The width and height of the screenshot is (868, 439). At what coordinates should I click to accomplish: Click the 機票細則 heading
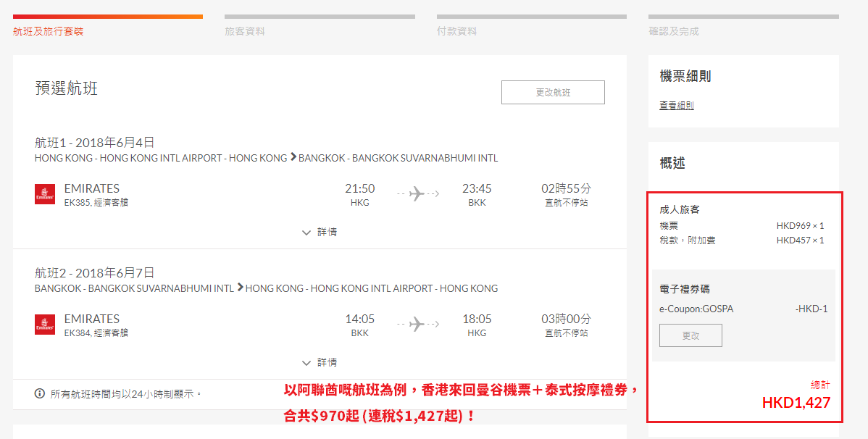point(685,76)
